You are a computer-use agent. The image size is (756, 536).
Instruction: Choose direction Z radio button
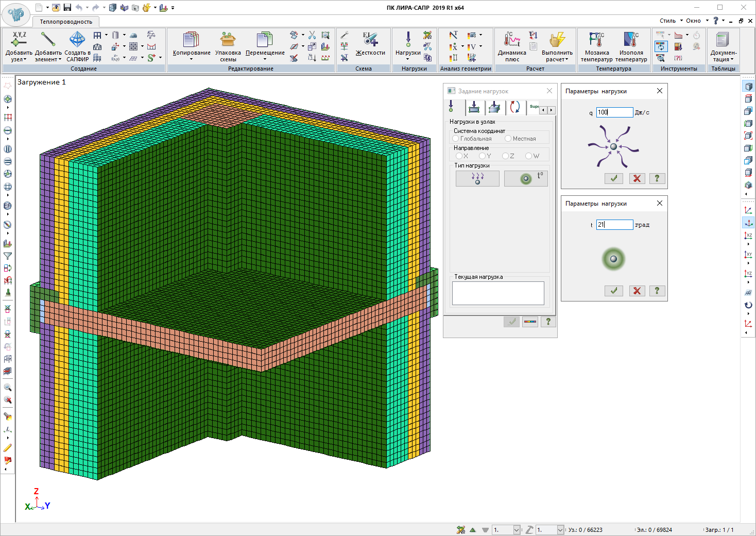point(505,156)
